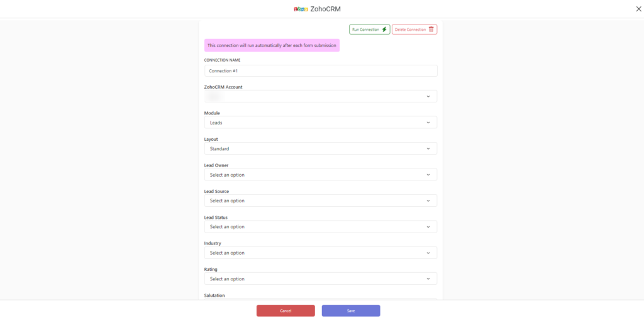Open the Rating select option box
Viewport: 644px width, 320px height.
pos(321,279)
